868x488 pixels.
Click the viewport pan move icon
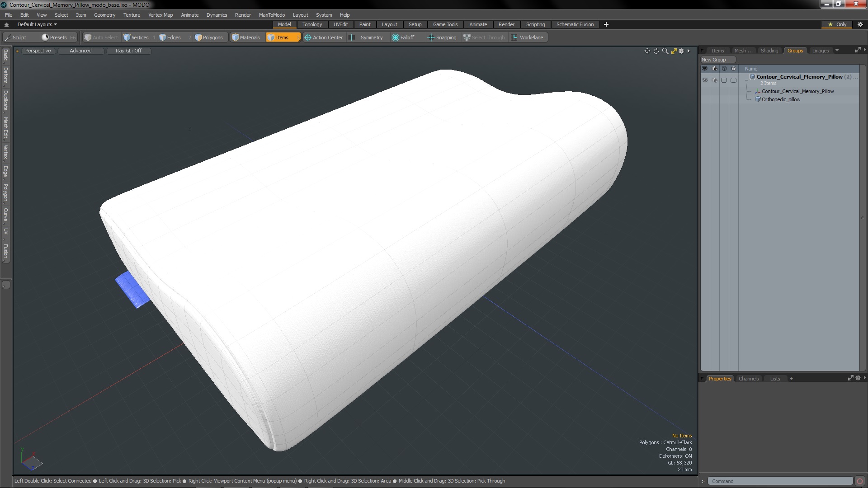(x=647, y=51)
